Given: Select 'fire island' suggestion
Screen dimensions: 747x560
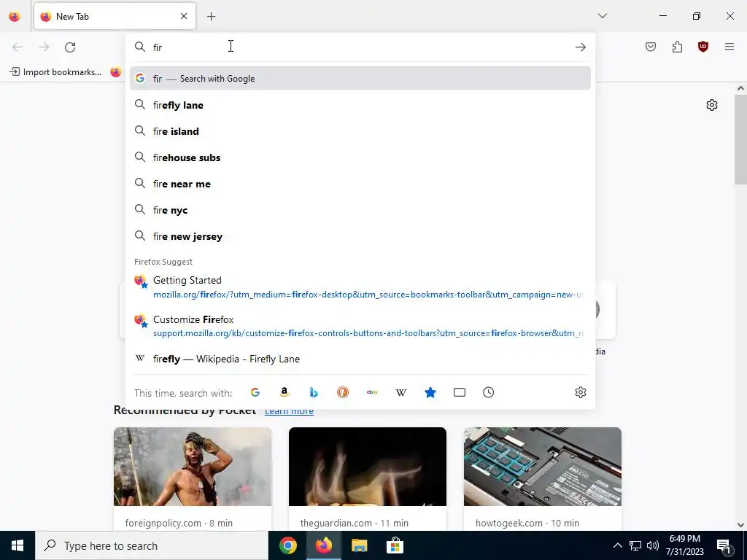Looking at the screenshot, I should pyautogui.click(x=360, y=131).
